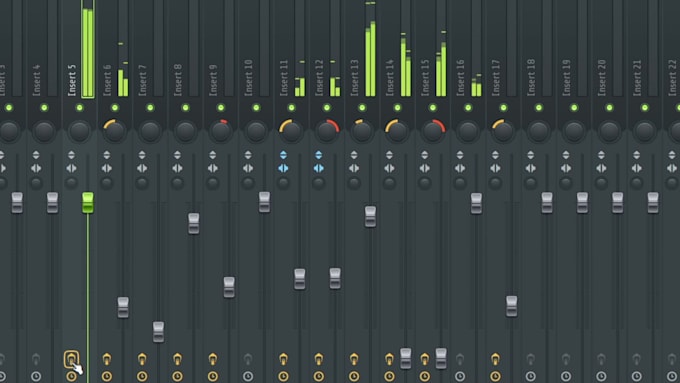Swap stereo channels on Insert 5
Image resolution: width=680 pixels, height=383 pixels.
click(x=71, y=168)
